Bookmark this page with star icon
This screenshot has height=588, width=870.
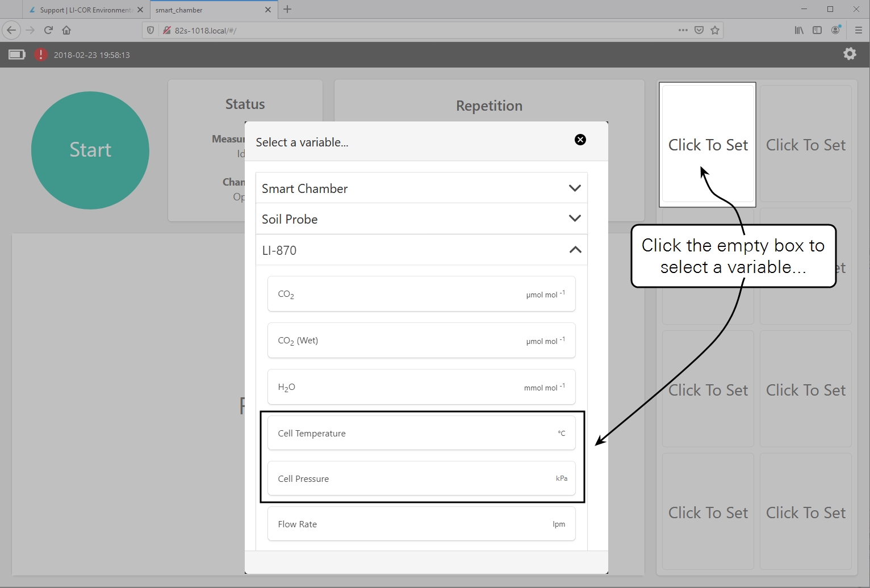(715, 30)
